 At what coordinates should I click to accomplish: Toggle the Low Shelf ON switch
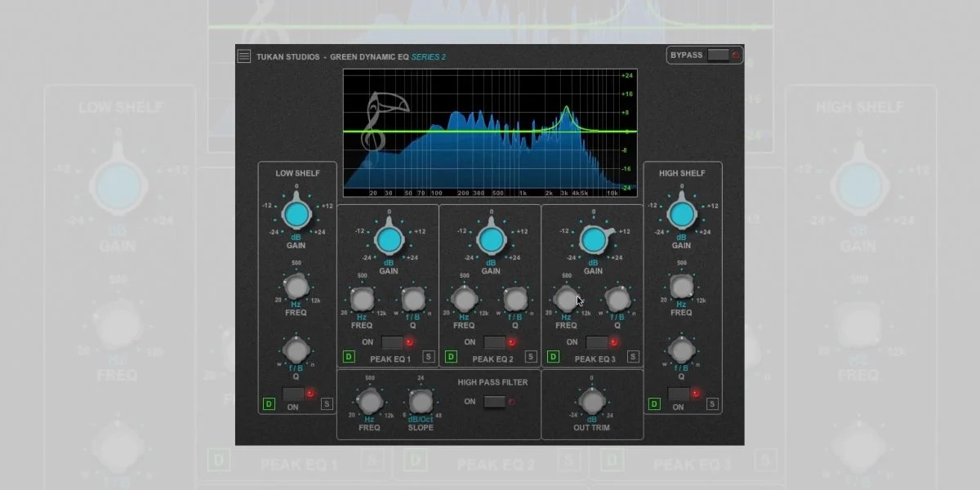[x=293, y=394]
